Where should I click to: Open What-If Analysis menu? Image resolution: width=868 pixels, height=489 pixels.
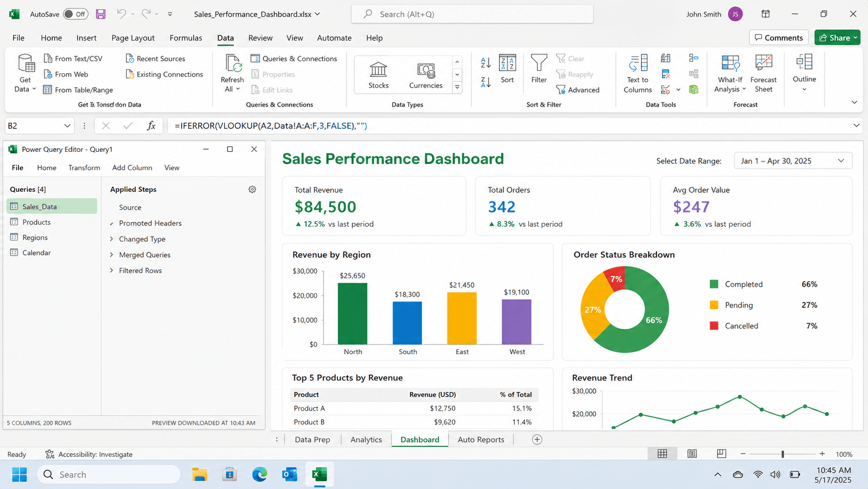[730, 73]
